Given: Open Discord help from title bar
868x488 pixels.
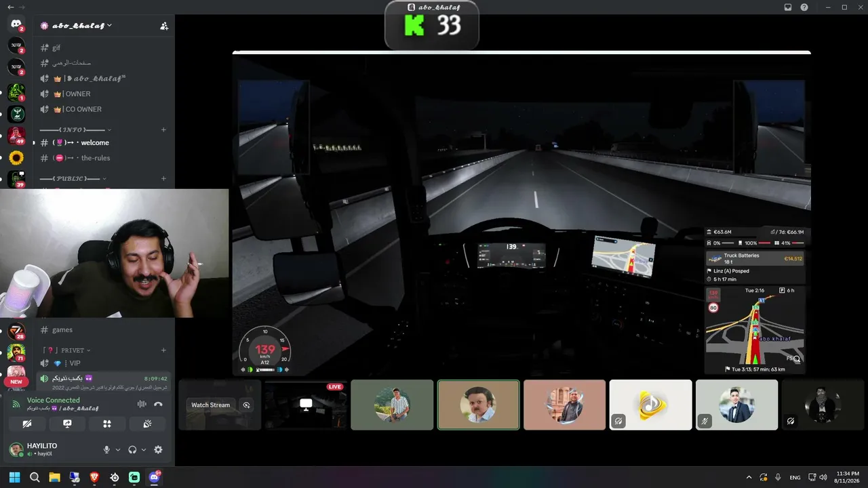Looking at the screenshot, I should (804, 7).
